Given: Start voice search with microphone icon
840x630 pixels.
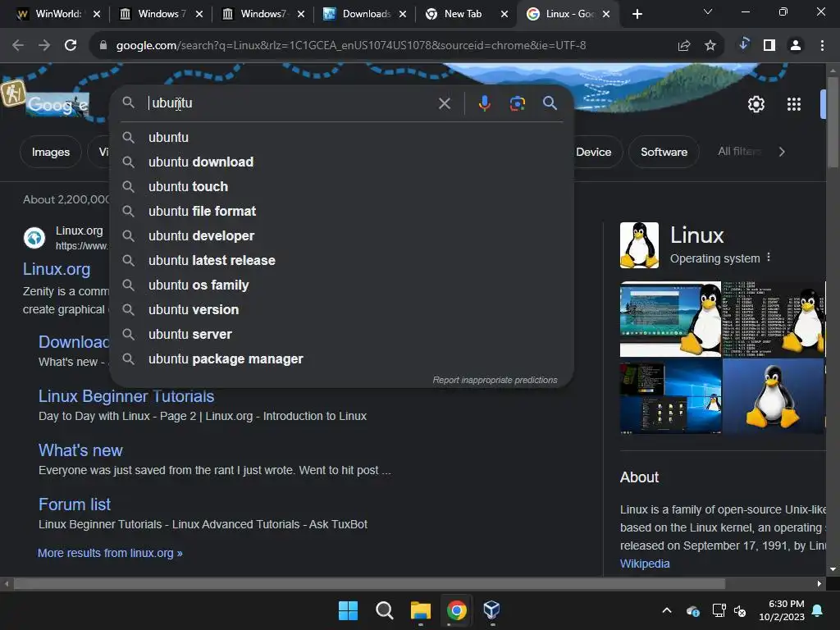Looking at the screenshot, I should point(484,103).
